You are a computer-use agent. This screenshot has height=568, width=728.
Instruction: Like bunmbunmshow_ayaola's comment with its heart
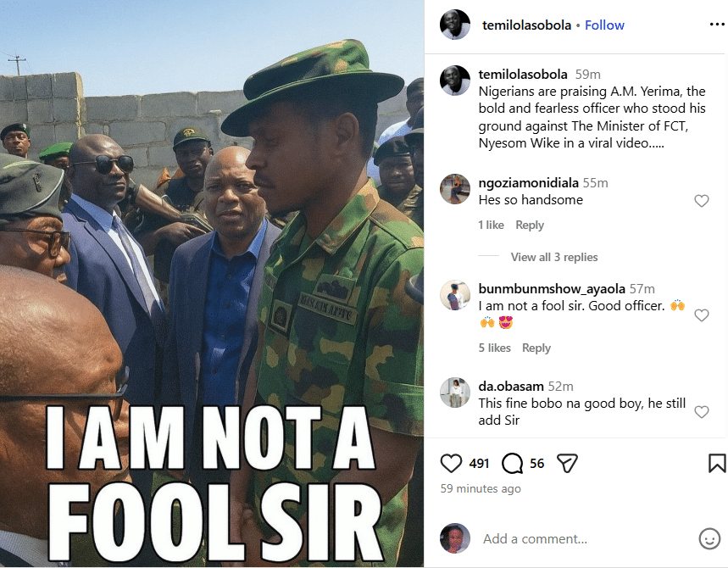(702, 315)
